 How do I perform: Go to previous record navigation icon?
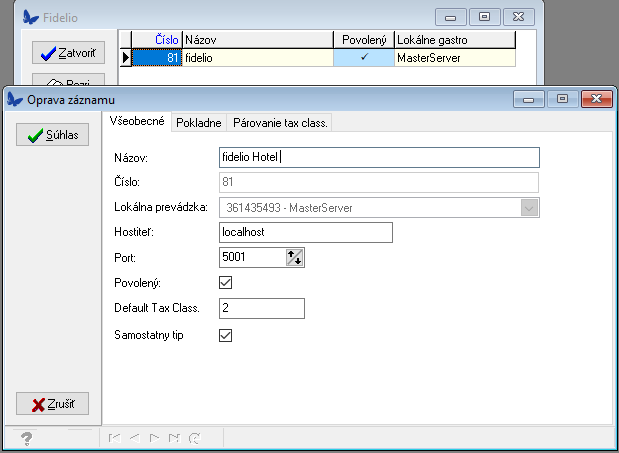coord(135,438)
